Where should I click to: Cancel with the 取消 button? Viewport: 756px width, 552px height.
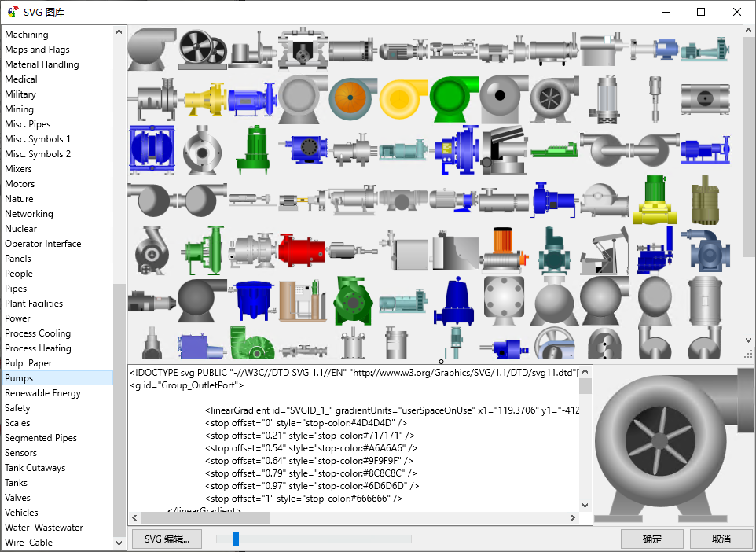coord(721,539)
